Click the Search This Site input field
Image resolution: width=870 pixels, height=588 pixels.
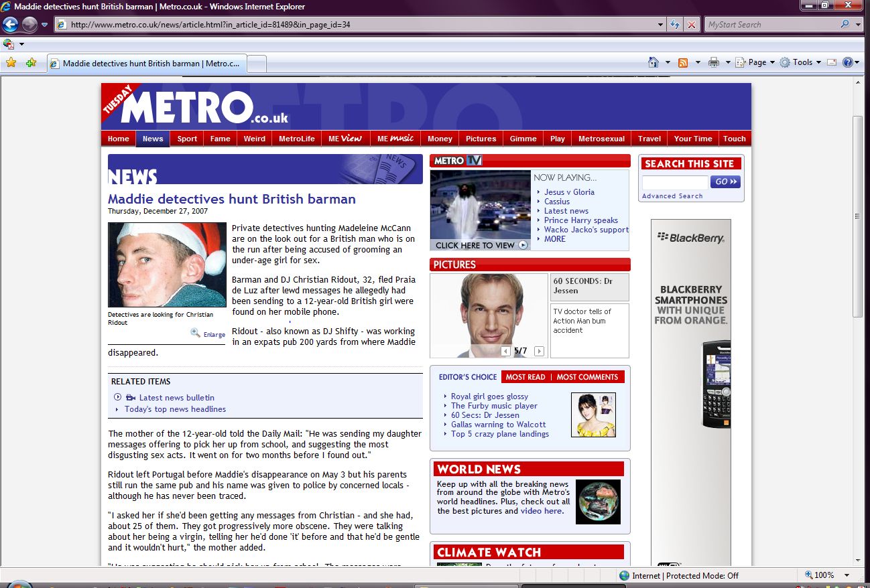(x=674, y=182)
